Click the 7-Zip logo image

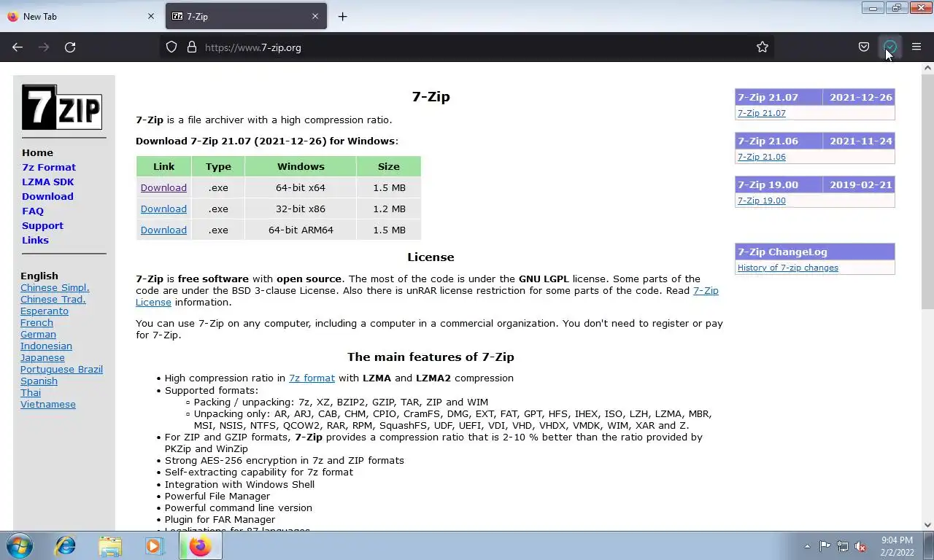coord(62,107)
